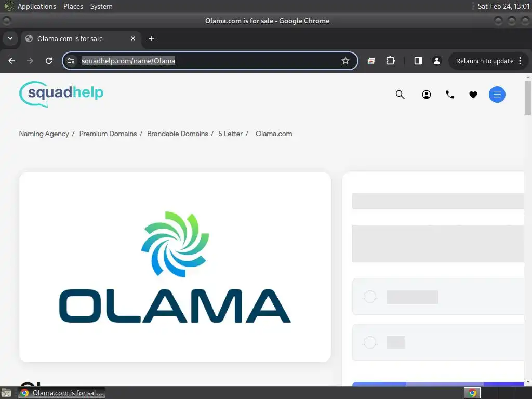Click the toolbar extension icon beside the star
Image resolution: width=532 pixels, height=399 pixels.
point(371,61)
